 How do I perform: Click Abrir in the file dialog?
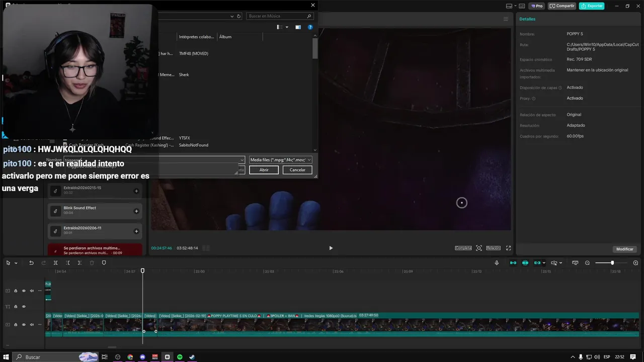(264, 170)
